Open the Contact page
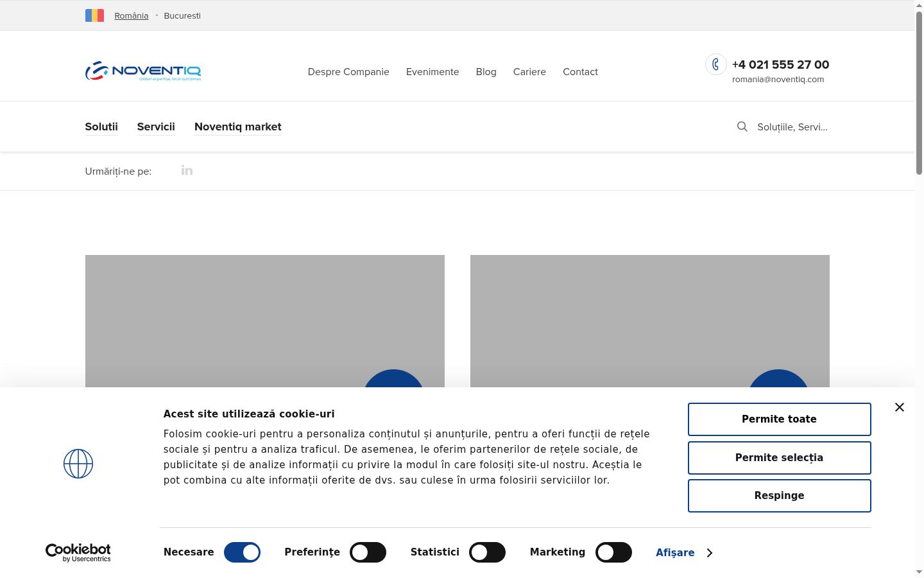 coord(580,72)
